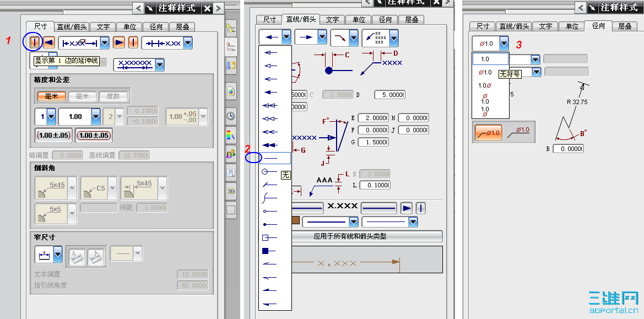Edit the L value field 0.1000
Image resolution: width=644 pixels, height=319 pixels.
[x=375, y=185]
